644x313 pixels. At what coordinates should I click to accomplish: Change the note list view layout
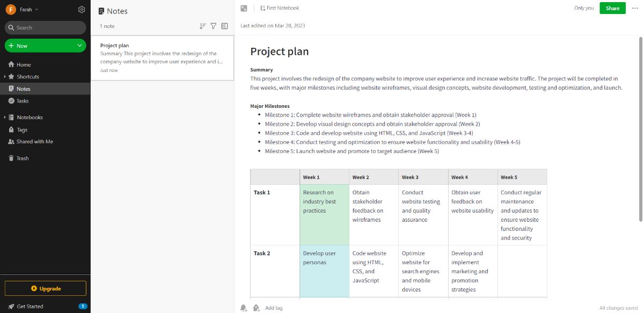(x=224, y=25)
